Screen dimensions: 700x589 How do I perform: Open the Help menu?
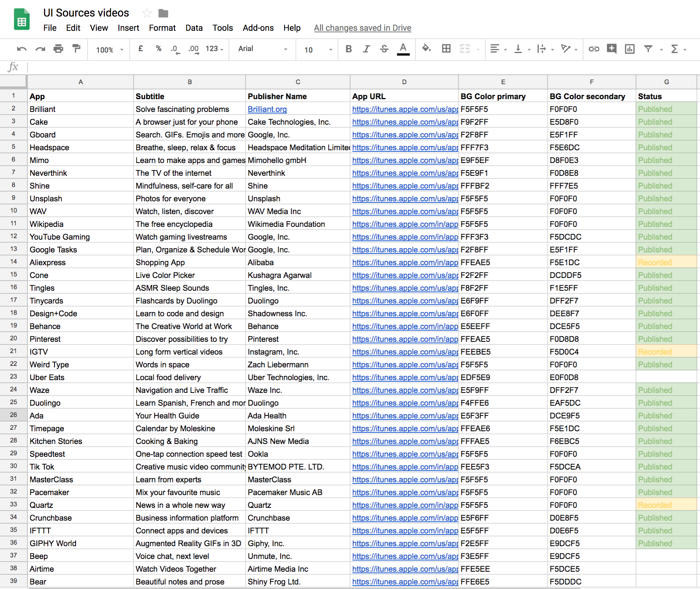[292, 28]
